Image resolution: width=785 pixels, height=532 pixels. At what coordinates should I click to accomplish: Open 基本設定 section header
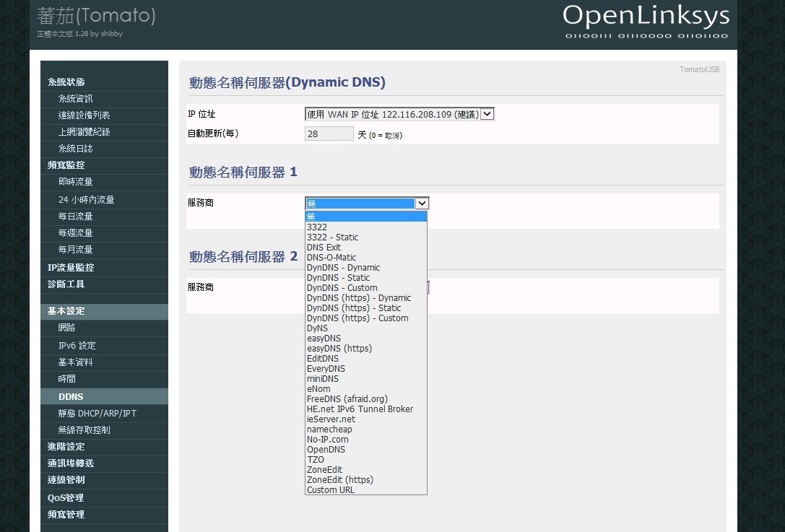pos(104,311)
